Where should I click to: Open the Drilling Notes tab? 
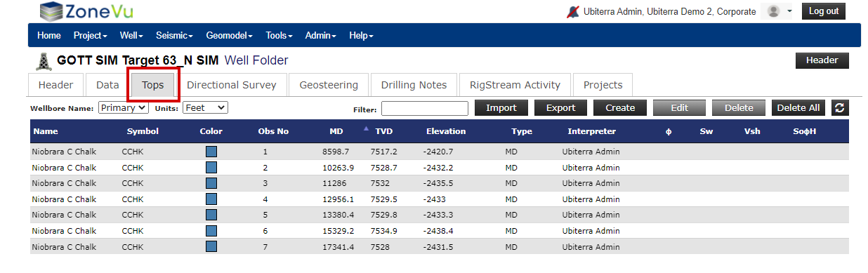pyautogui.click(x=414, y=85)
